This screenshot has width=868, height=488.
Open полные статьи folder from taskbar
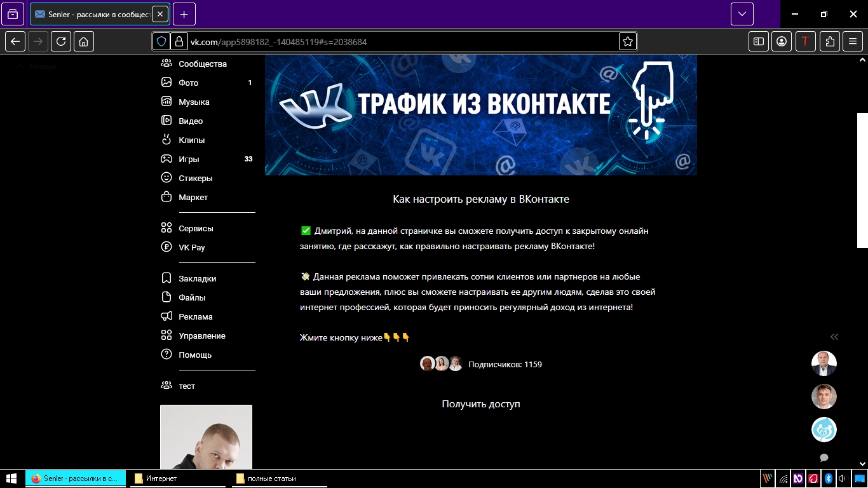tap(279, 478)
